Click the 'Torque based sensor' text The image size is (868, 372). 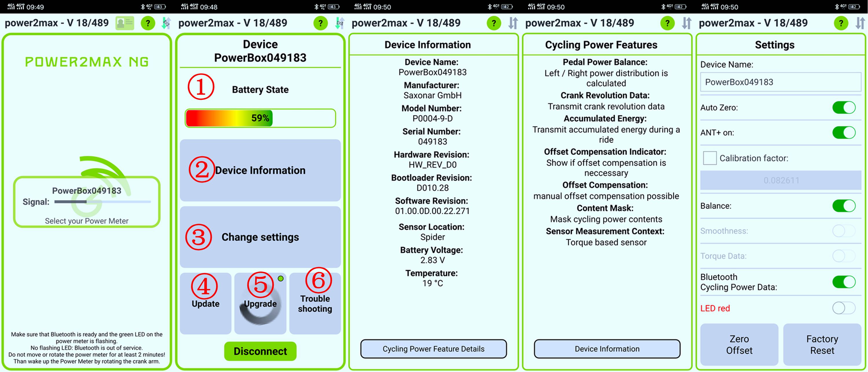tap(606, 242)
